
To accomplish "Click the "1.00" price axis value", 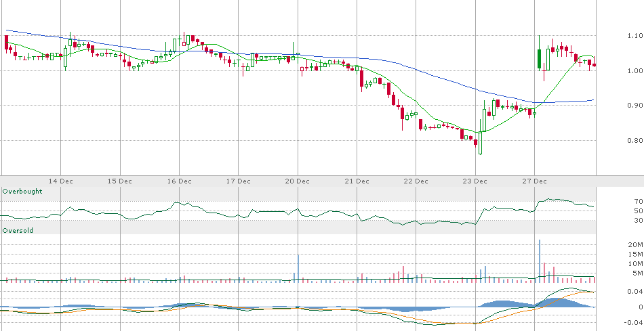I will [635, 70].
